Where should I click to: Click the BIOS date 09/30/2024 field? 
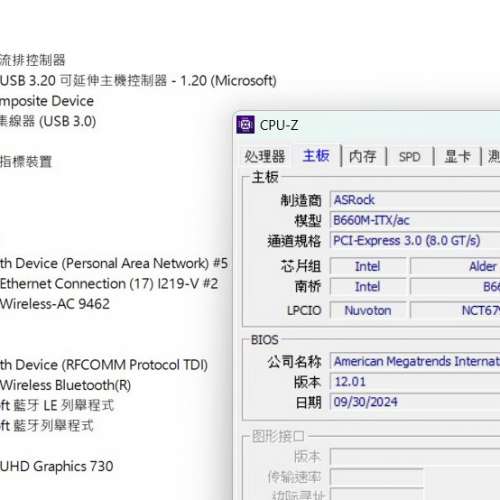point(415,402)
